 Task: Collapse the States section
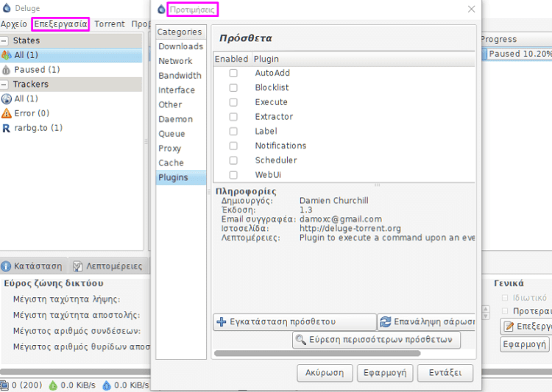(x=4, y=41)
